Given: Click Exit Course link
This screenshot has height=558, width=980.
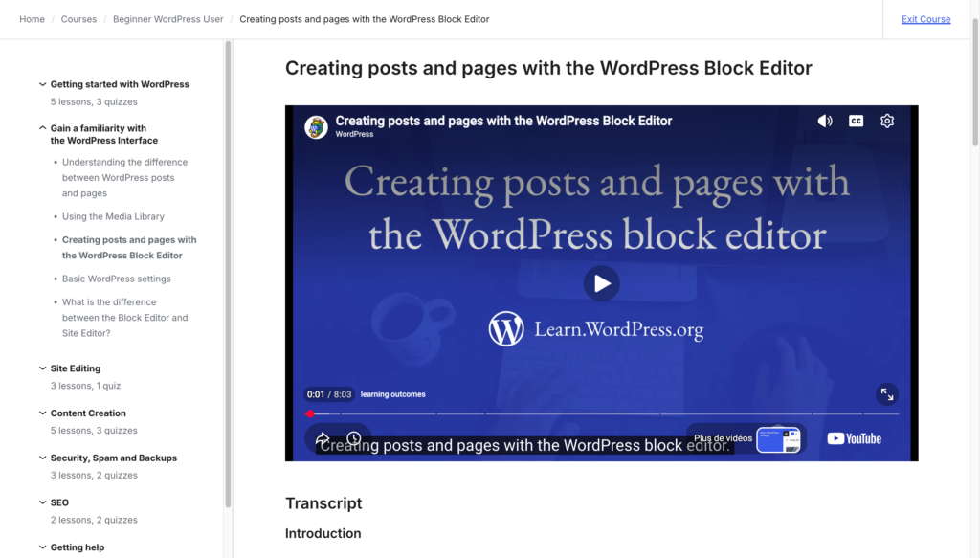Looking at the screenshot, I should tap(925, 19).
